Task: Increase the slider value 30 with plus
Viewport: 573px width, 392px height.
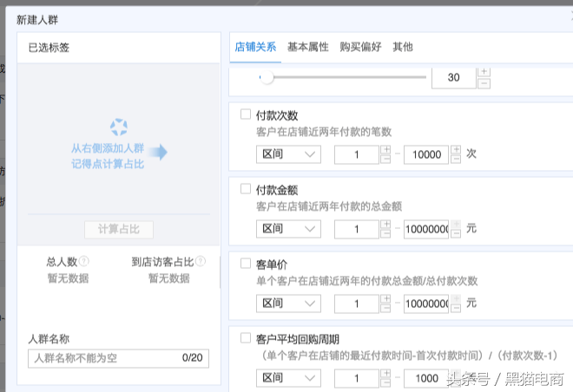Action: tap(484, 72)
